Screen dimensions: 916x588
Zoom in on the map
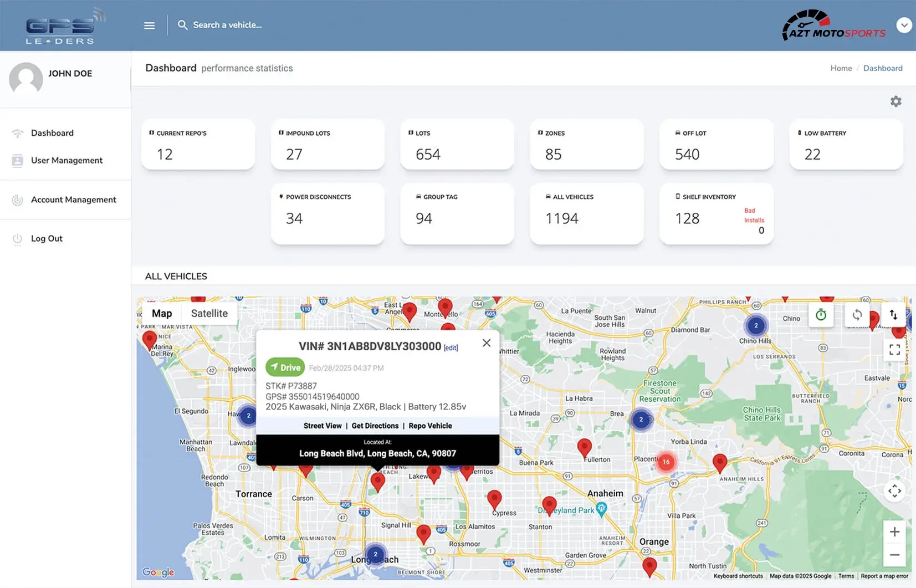click(894, 532)
